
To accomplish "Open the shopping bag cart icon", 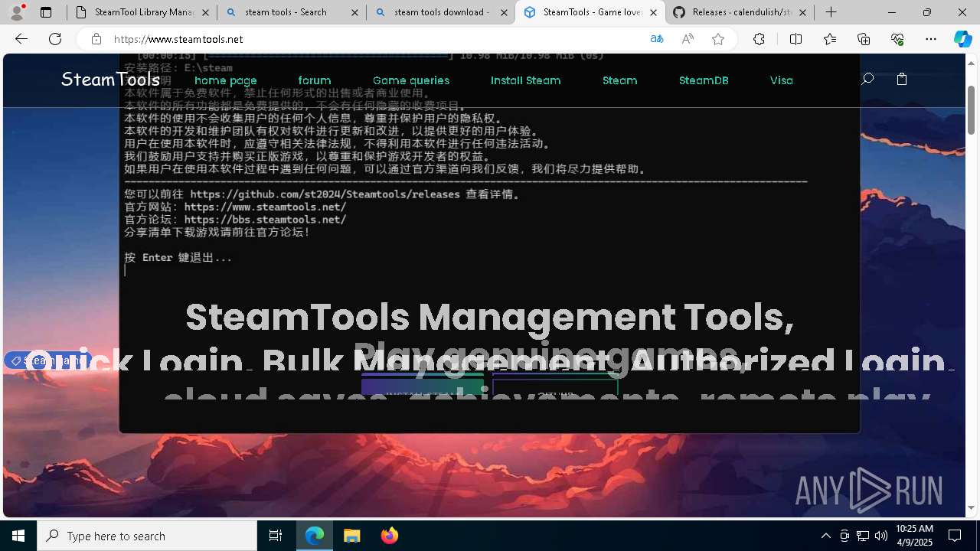I will (x=902, y=79).
